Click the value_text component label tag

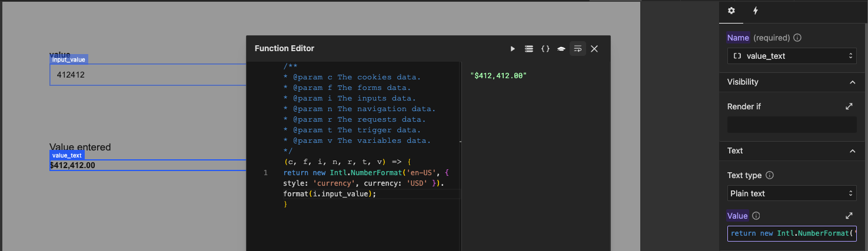pyautogui.click(x=67, y=155)
